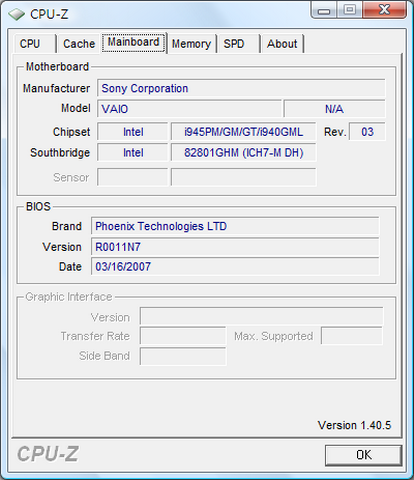The width and height of the screenshot is (414, 480).
Task: Open the Memory tab
Action: [x=191, y=44]
